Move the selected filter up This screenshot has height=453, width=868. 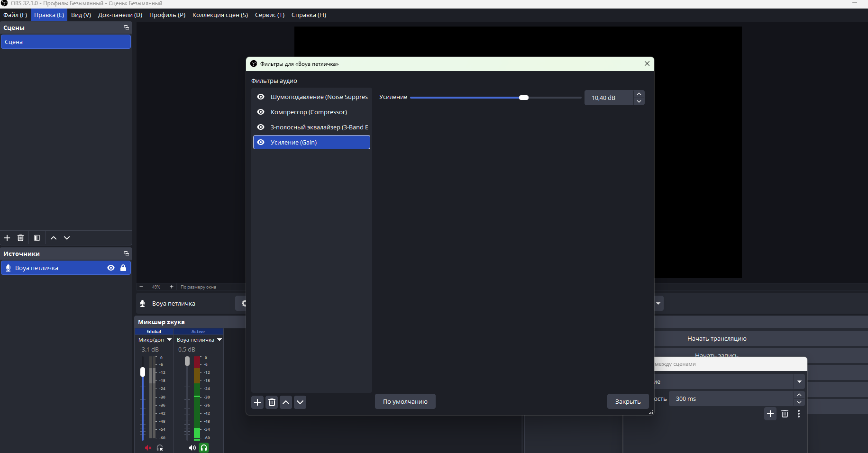286,402
